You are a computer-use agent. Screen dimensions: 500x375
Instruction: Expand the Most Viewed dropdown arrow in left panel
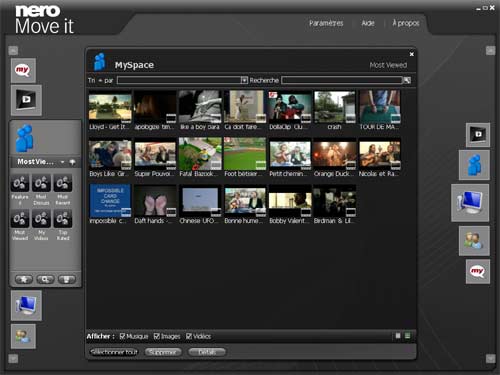tap(62, 162)
